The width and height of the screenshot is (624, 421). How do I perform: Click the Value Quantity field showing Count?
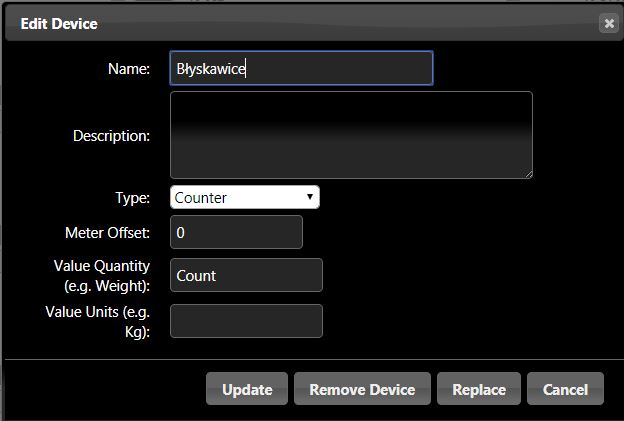(246, 275)
